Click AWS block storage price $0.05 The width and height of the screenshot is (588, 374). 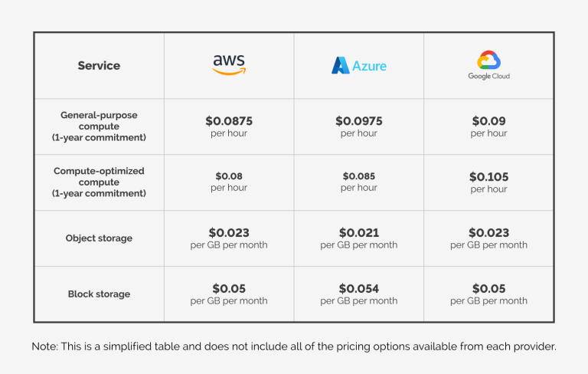point(229,289)
